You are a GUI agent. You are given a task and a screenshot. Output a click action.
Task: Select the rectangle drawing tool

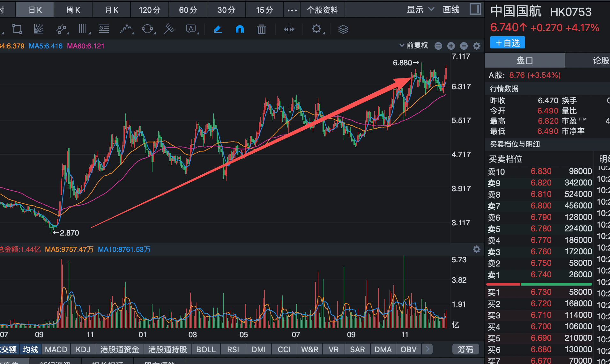coord(17,29)
